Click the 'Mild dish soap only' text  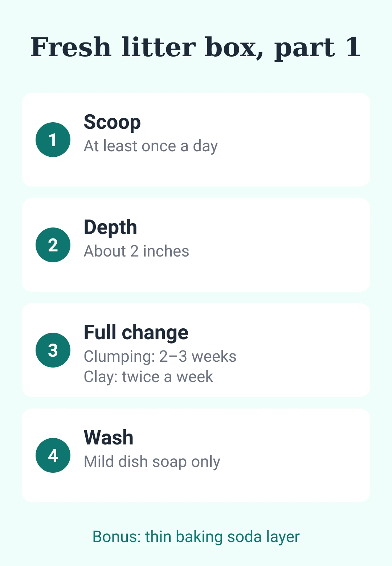152,462
